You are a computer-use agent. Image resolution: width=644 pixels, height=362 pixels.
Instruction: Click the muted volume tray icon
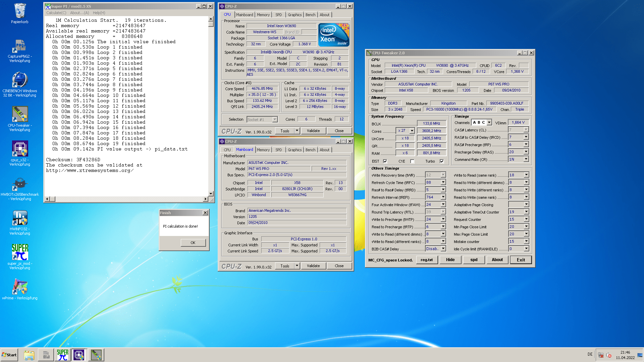(x=609, y=355)
